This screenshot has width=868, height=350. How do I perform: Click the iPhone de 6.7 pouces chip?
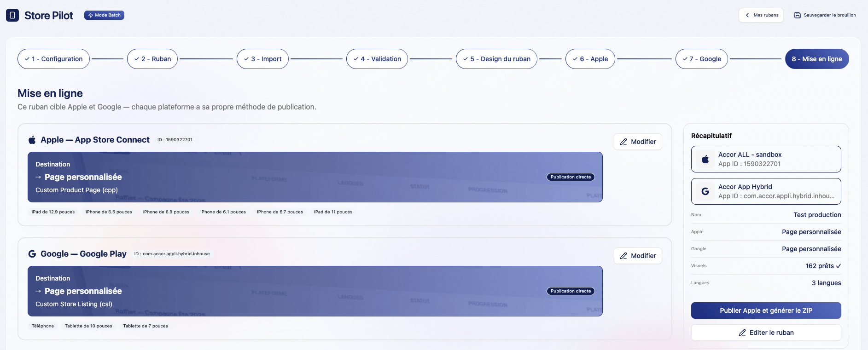pyautogui.click(x=280, y=212)
